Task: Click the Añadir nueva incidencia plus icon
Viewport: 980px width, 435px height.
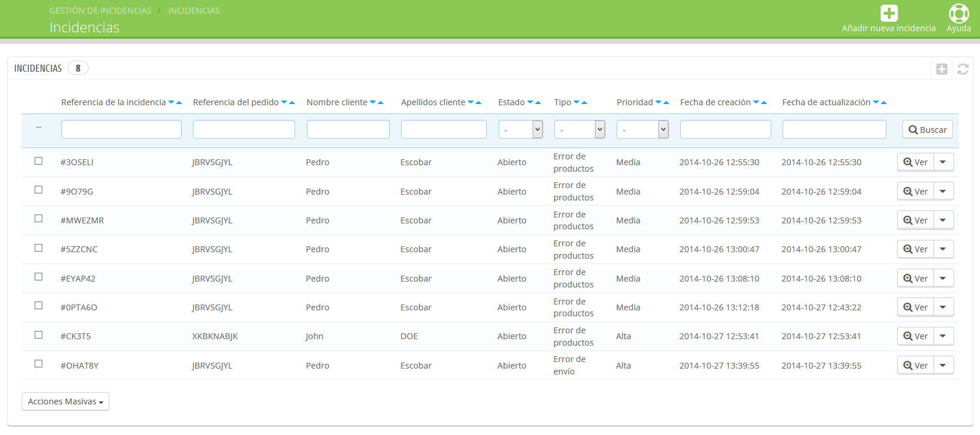Action: [889, 14]
